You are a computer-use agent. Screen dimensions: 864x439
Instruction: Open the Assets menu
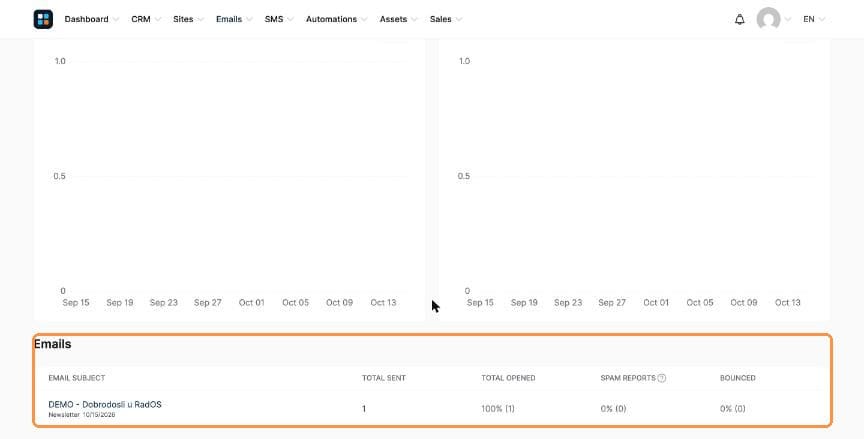point(393,19)
